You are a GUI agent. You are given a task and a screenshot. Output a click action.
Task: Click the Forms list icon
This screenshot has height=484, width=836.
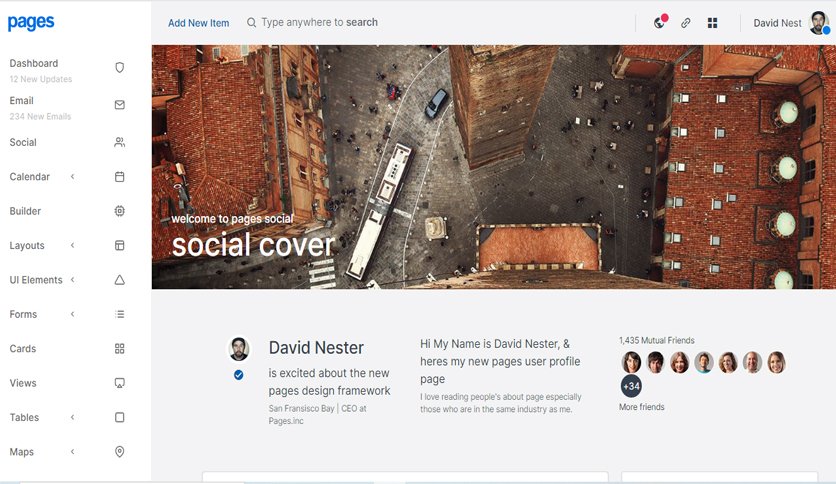119,314
